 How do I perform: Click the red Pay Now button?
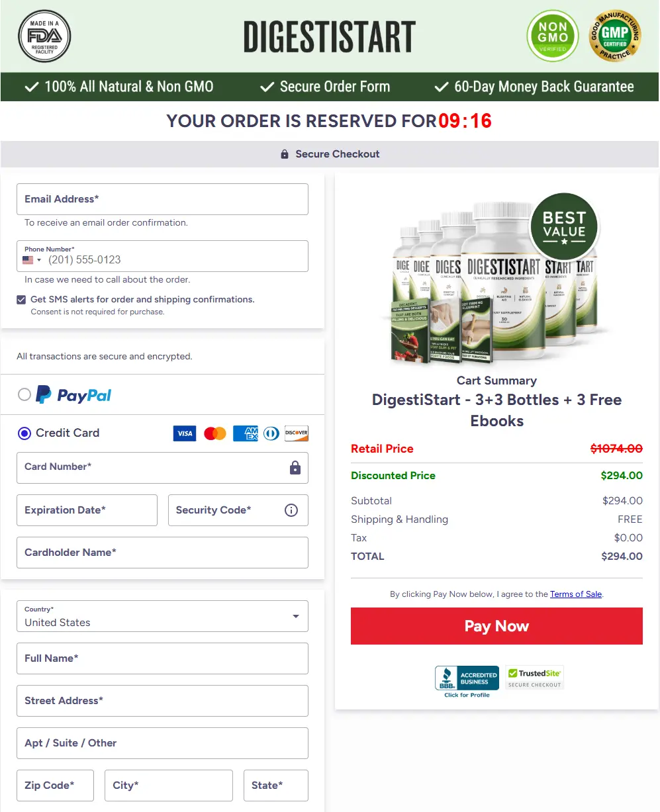tap(496, 626)
